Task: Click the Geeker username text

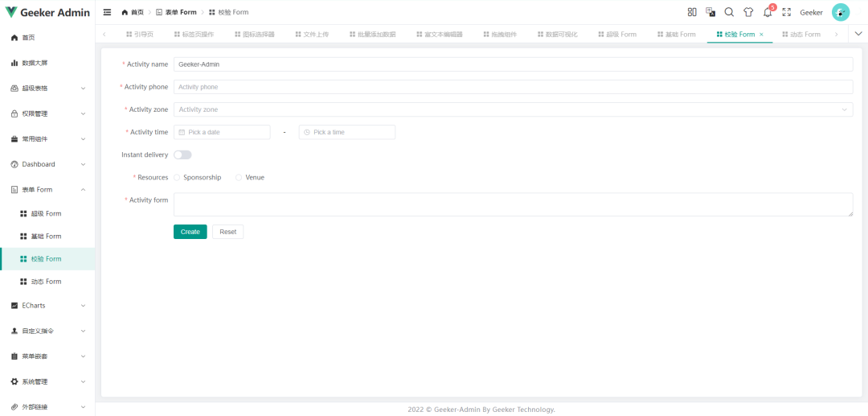Action: tap(811, 12)
